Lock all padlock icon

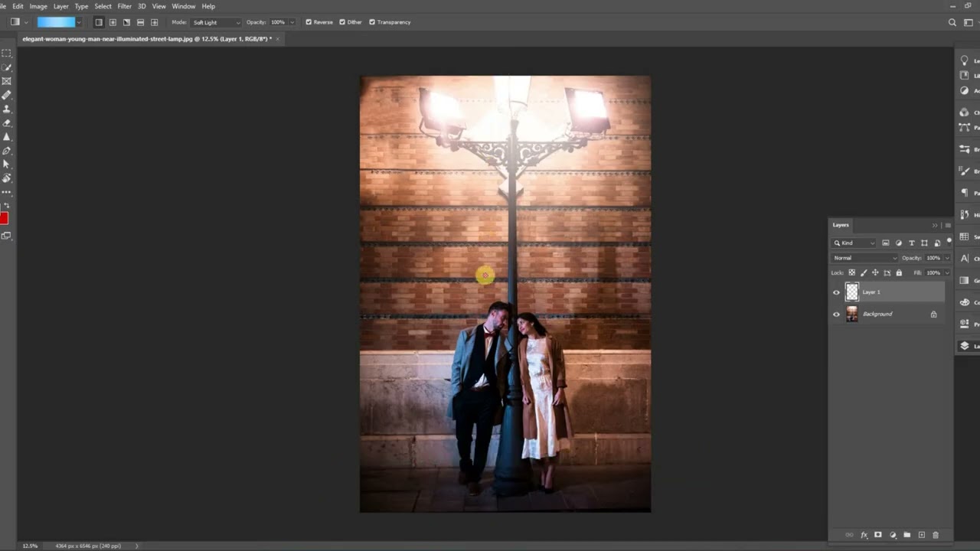coord(899,272)
